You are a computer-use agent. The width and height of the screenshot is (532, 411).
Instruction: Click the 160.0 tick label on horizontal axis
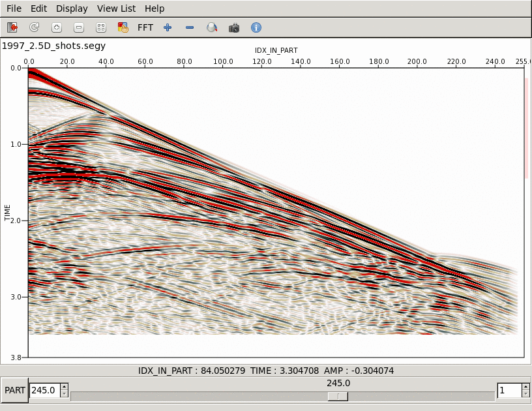[x=340, y=61]
